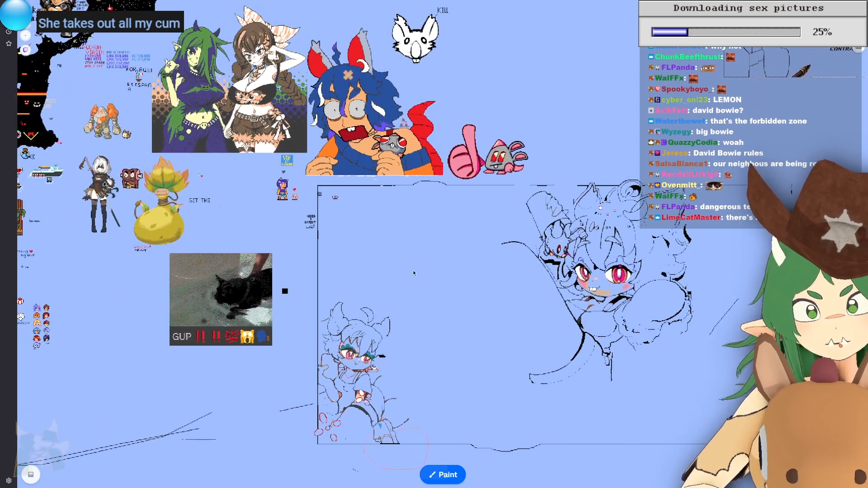Open settings gear in bottom-left sidebar
Viewport: 868px width, 488px height.
point(9,480)
